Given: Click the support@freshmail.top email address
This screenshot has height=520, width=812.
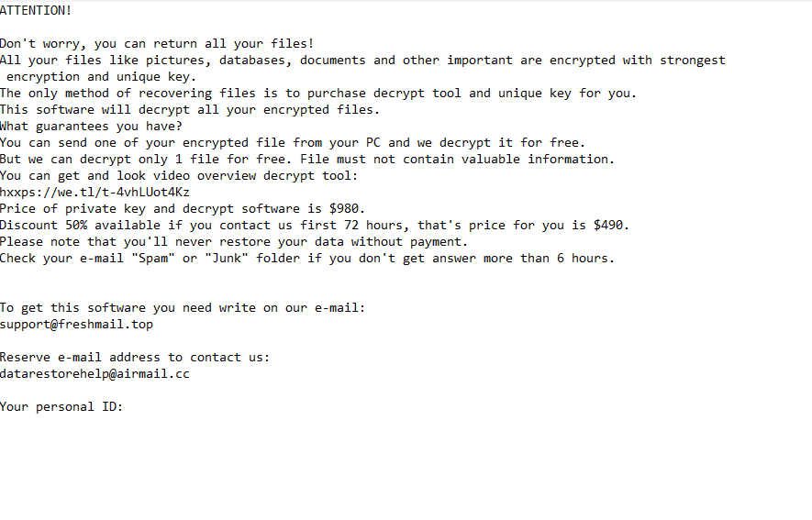Looking at the screenshot, I should pyautogui.click(x=77, y=325).
